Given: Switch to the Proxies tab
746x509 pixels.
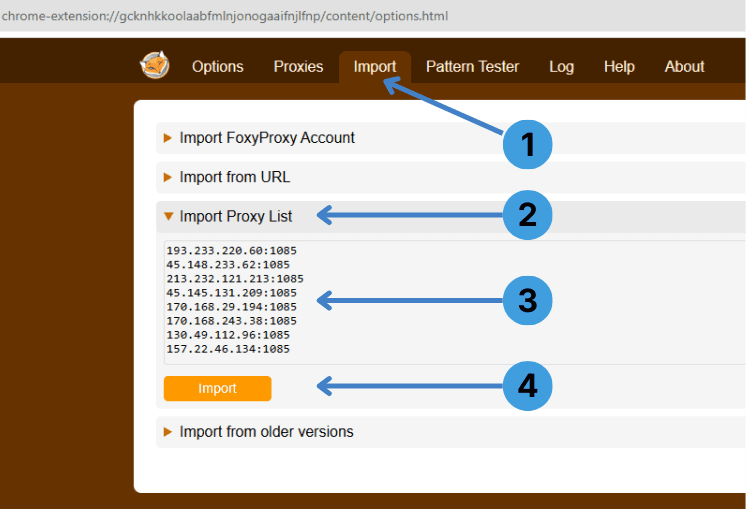Looking at the screenshot, I should 298,67.
